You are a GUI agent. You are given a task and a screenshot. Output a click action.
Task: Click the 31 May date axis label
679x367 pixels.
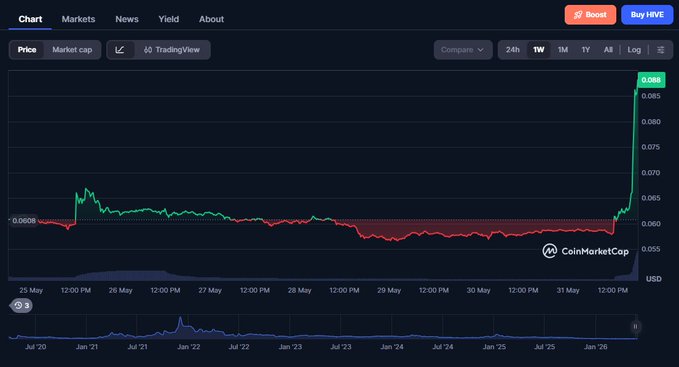[568, 290]
